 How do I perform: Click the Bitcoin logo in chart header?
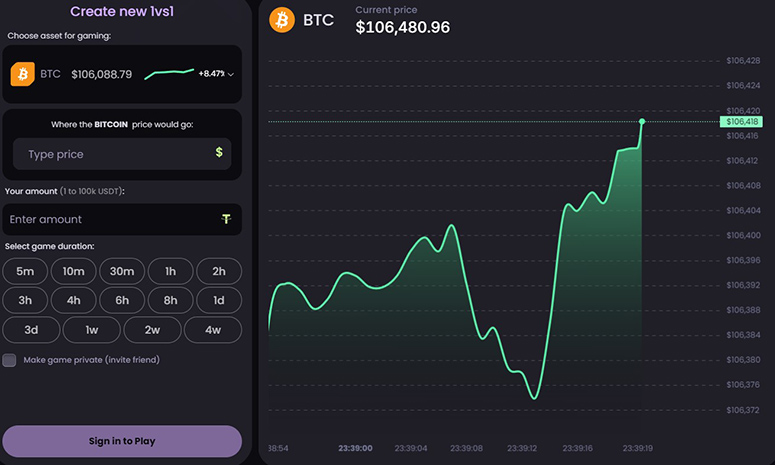pos(283,20)
